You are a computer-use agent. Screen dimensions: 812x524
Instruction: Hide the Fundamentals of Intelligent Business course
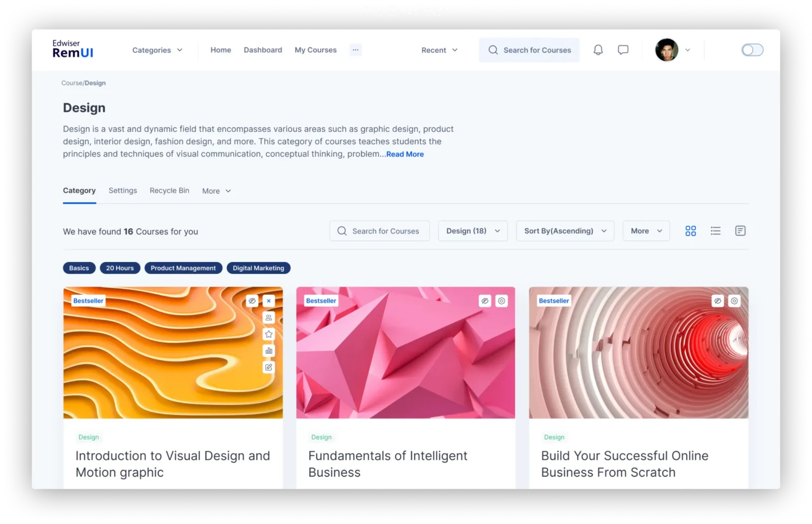point(485,301)
